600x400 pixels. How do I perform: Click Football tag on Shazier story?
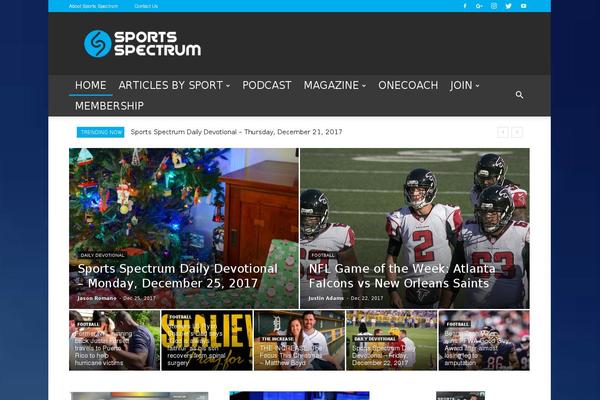pyautogui.click(x=180, y=317)
